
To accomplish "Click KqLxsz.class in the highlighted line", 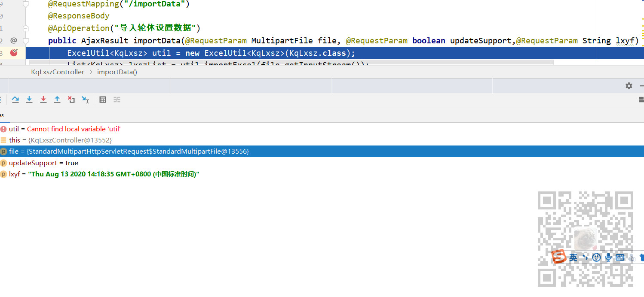I will [318, 53].
